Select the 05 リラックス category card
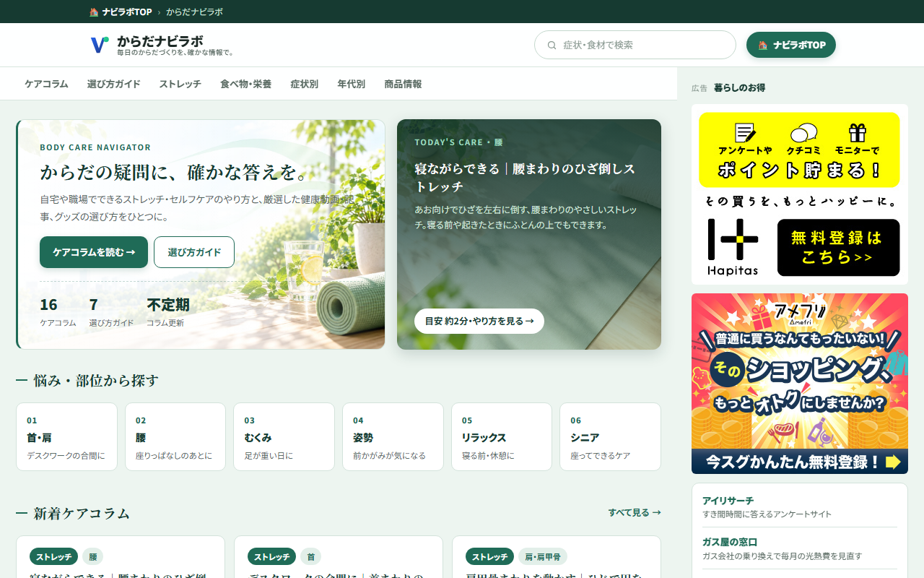924x578 pixels. 502,436
